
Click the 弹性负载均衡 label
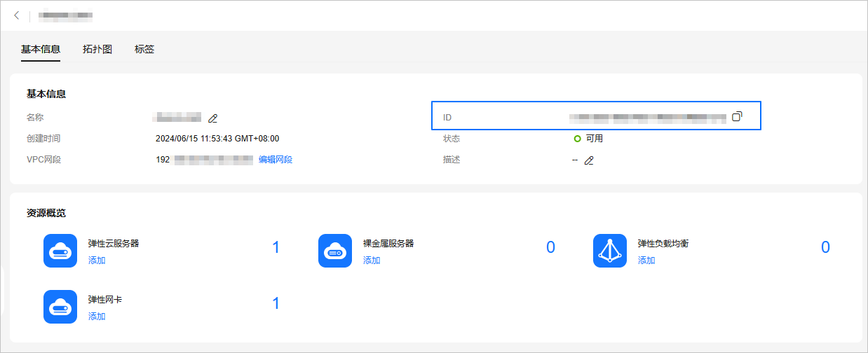click(663, 244)
